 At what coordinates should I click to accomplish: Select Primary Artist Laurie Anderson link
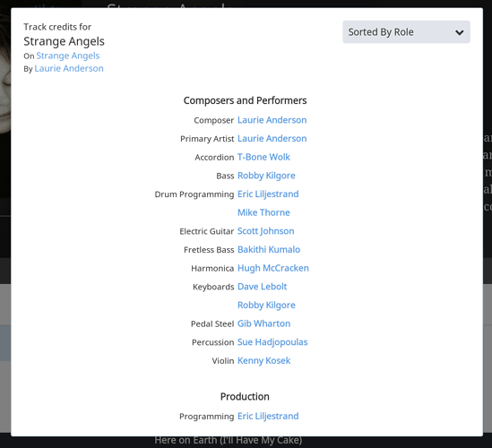pos(272,138)
